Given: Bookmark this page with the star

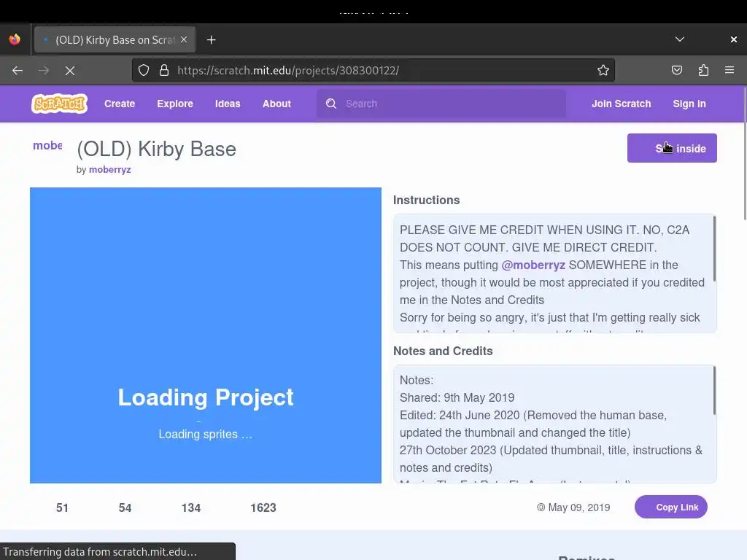Looking at the screenshot, I should (x=603, y=71).
